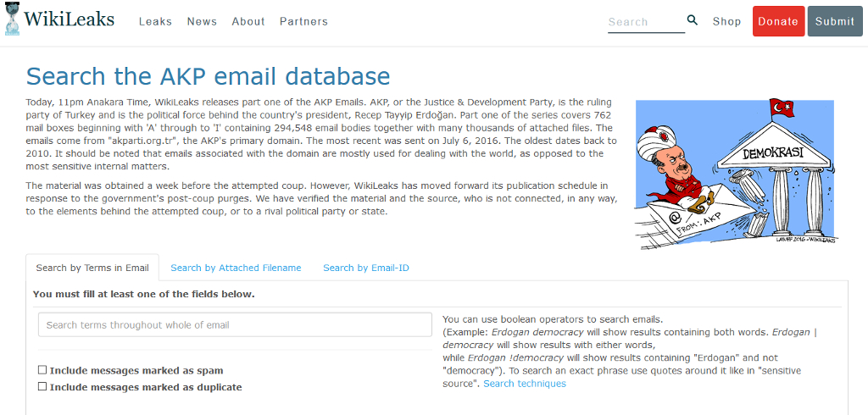Enable Include messages marked as duplicate
Screen dimensions: 868x415
click(42, 387)
